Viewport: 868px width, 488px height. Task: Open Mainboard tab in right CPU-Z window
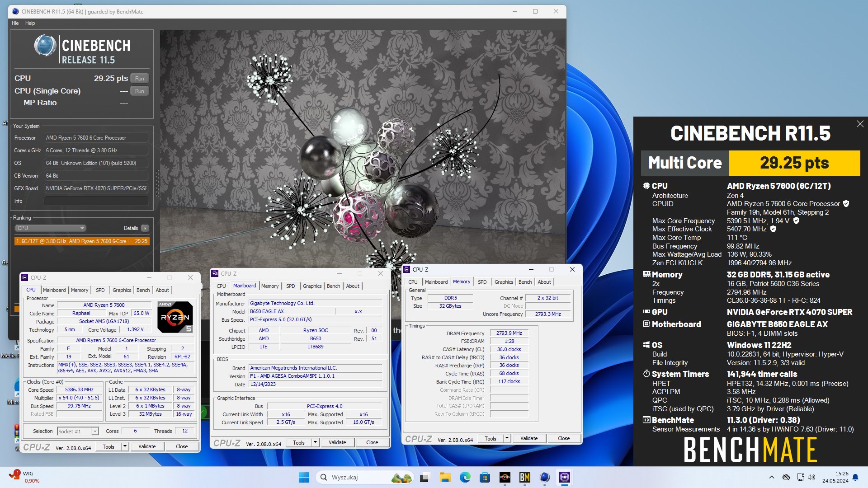(436, 282)
